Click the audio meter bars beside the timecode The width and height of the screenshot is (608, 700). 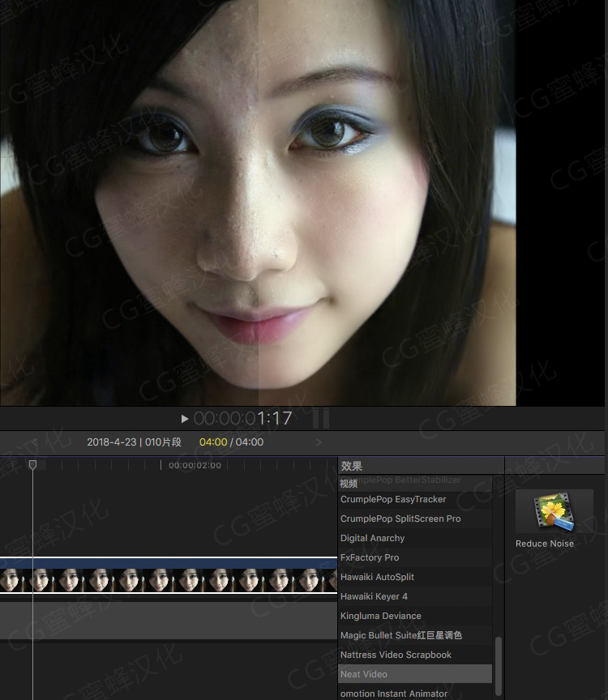(x=321, y=418)
